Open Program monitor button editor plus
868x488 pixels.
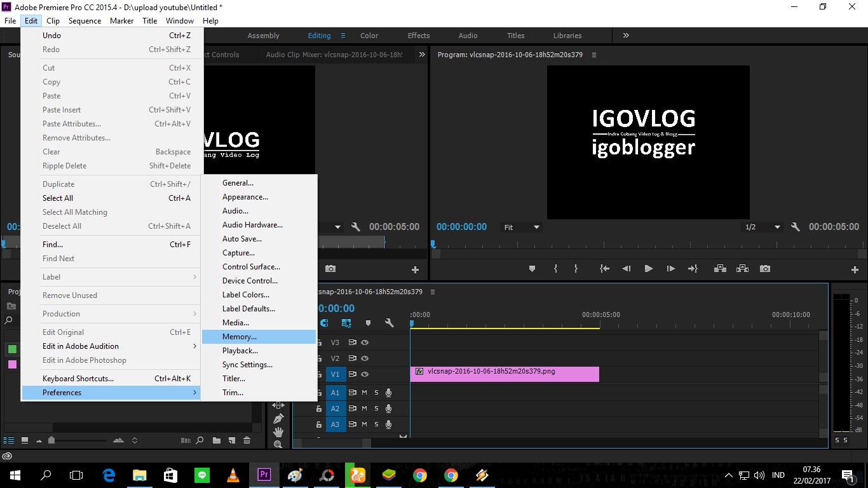(853, 269)
